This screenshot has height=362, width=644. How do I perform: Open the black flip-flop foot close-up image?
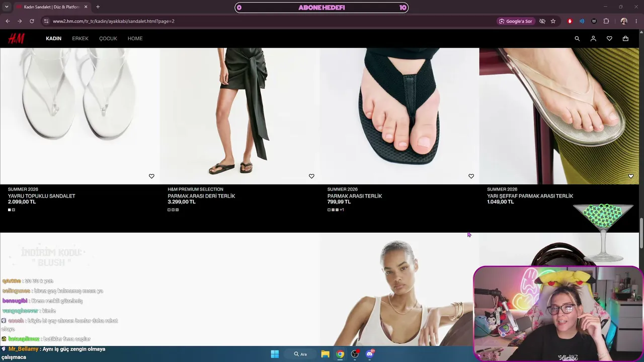tap(399, 116)
